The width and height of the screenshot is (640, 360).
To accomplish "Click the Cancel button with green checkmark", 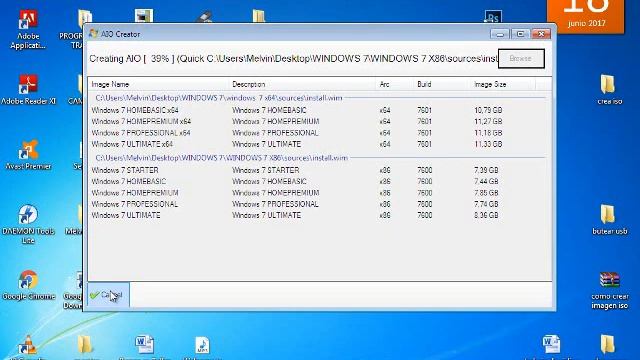I will 109,295.
